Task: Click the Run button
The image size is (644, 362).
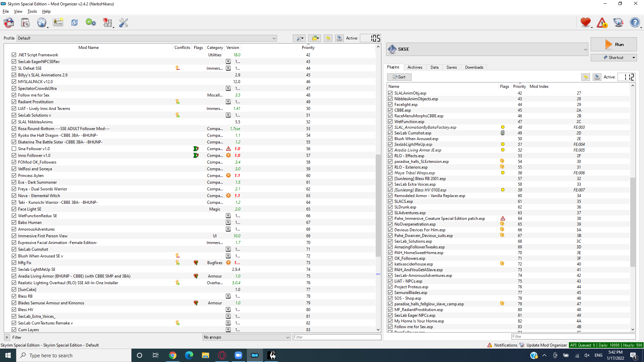Action: tap(613, 44)
